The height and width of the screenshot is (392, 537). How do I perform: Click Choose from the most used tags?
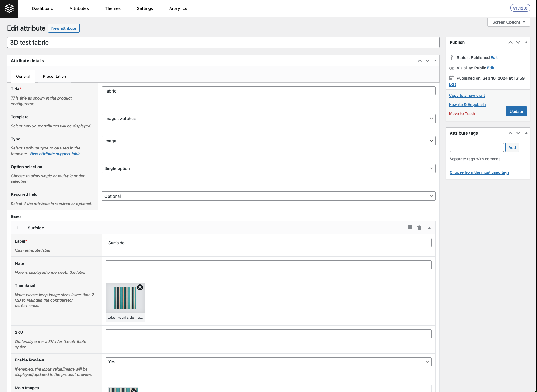480,172
